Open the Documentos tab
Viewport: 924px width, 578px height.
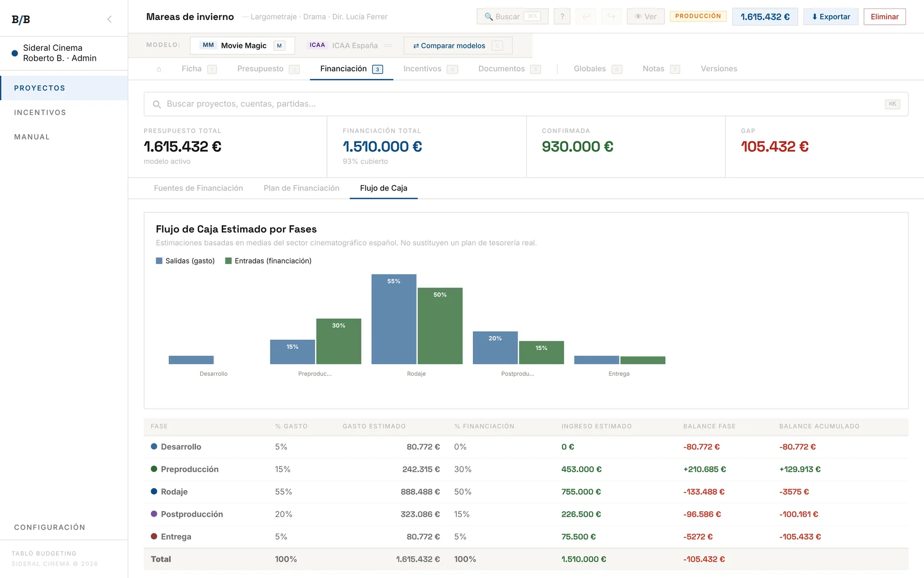(509, 69)
